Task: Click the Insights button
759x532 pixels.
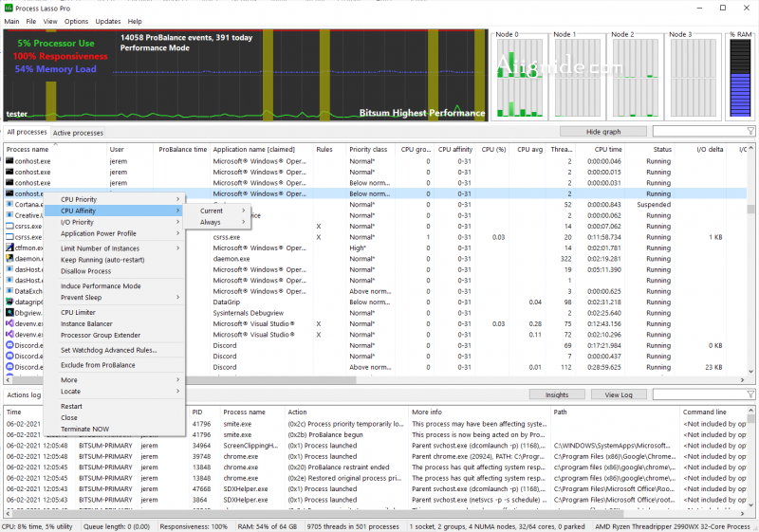Action: (x=557, y=394)
